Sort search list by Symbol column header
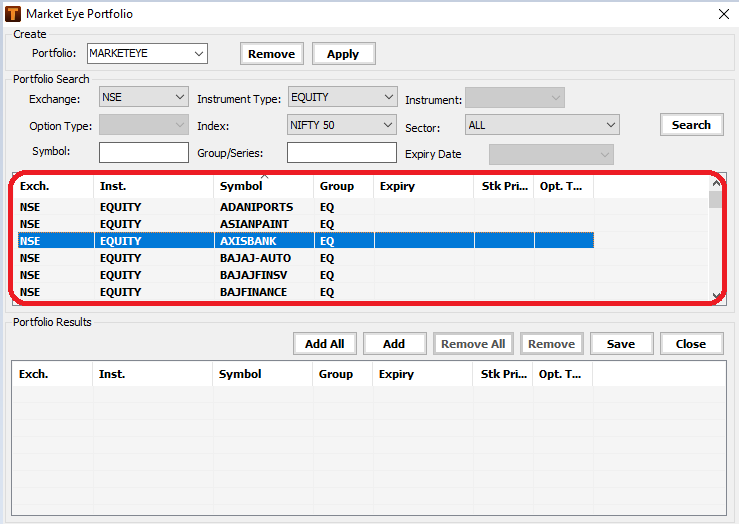739x524 pixels. click(x=264, y=186)
